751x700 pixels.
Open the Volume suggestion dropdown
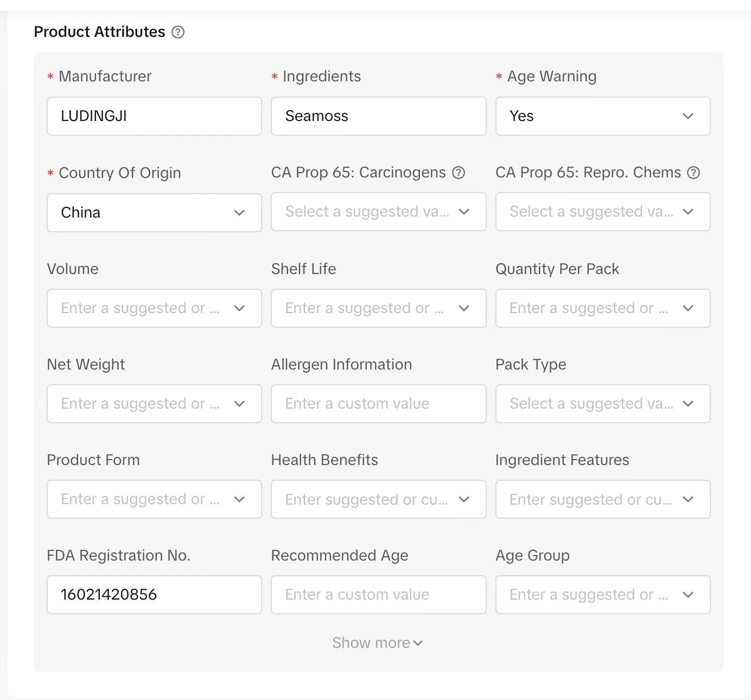[154, 308]
